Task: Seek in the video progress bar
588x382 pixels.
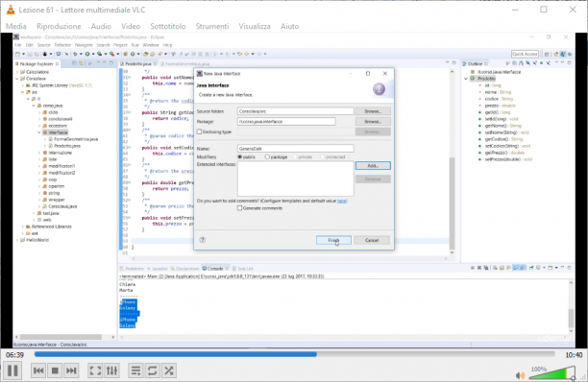Action: [x=294, y=354]
